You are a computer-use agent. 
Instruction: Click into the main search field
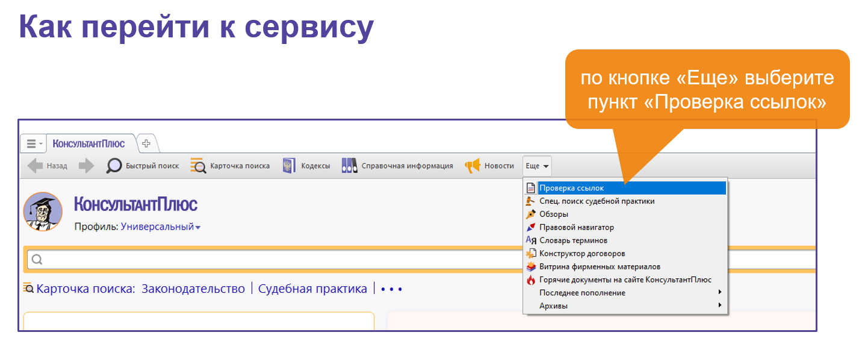click(271, 260)
